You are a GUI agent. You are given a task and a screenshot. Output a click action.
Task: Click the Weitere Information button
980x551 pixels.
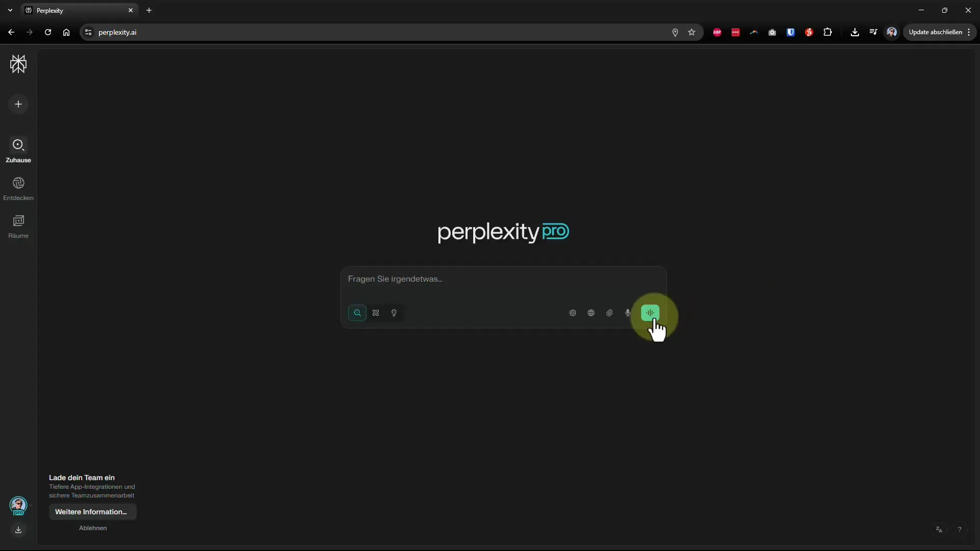(92, 512)
